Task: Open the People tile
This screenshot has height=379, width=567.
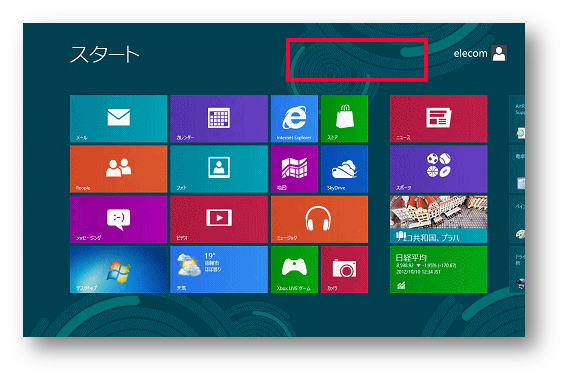Action: click(119, 169)
